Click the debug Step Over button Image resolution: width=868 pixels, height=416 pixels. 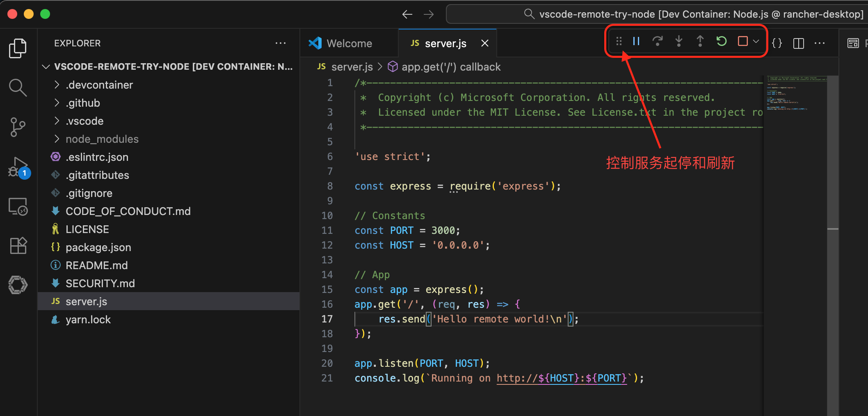click(x=658, y=41)
